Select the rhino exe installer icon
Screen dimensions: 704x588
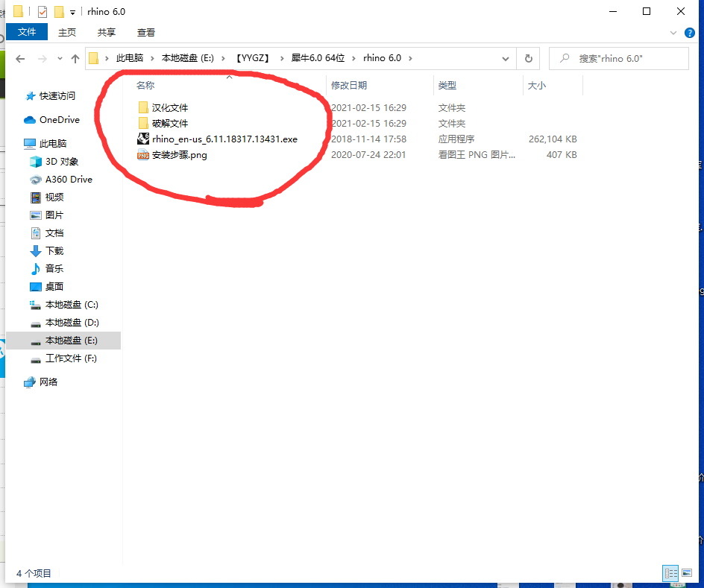click(143, 139)
